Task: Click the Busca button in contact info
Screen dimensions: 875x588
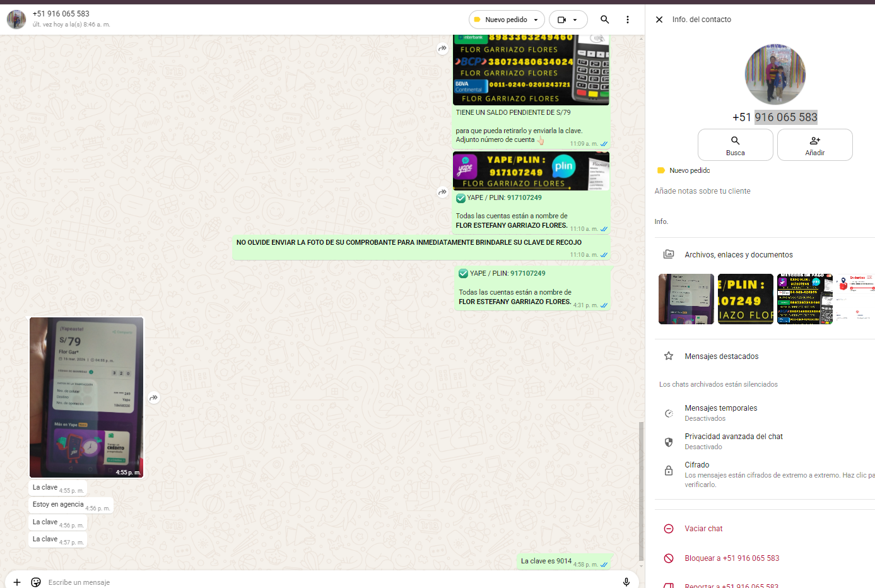Action: click(735, 145)
